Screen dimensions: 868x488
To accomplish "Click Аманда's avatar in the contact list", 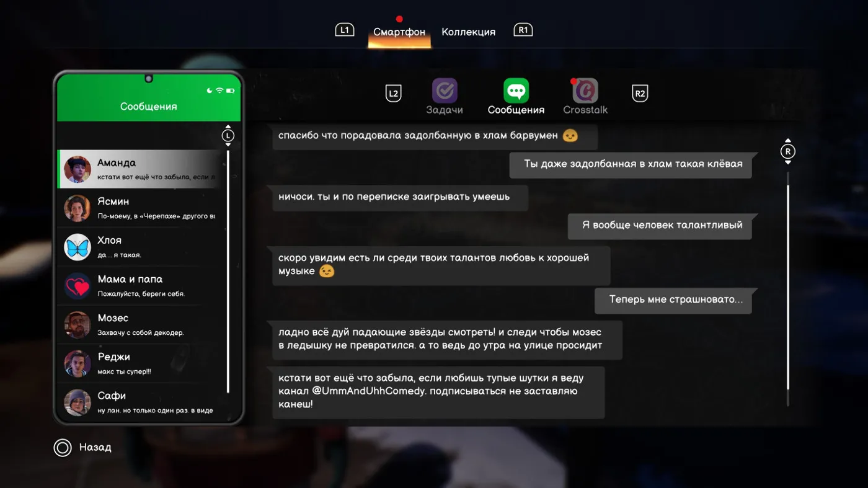I will click(x=77, y=169).
